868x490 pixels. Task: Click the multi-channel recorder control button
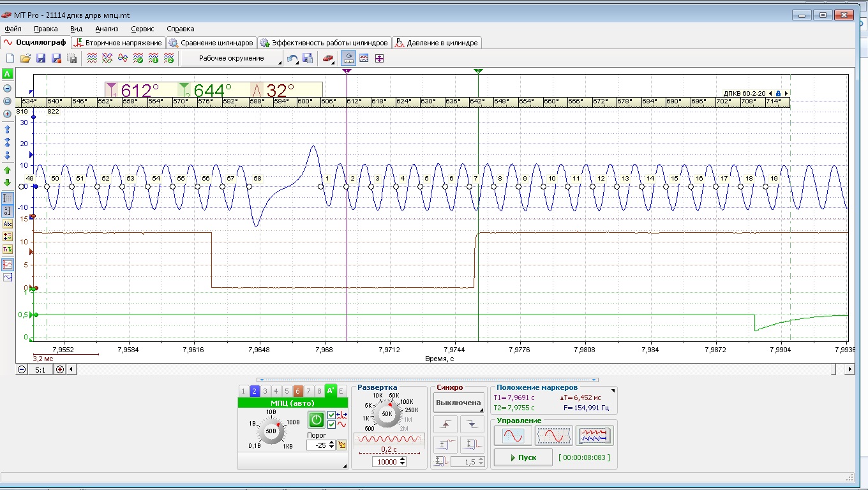click(594, 435)
